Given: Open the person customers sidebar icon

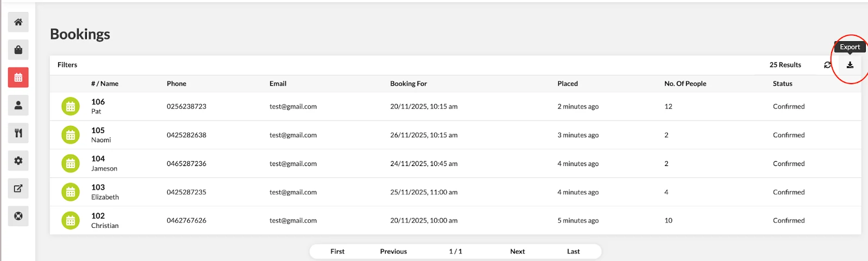Looking at the screenshot, I should 18,105.
